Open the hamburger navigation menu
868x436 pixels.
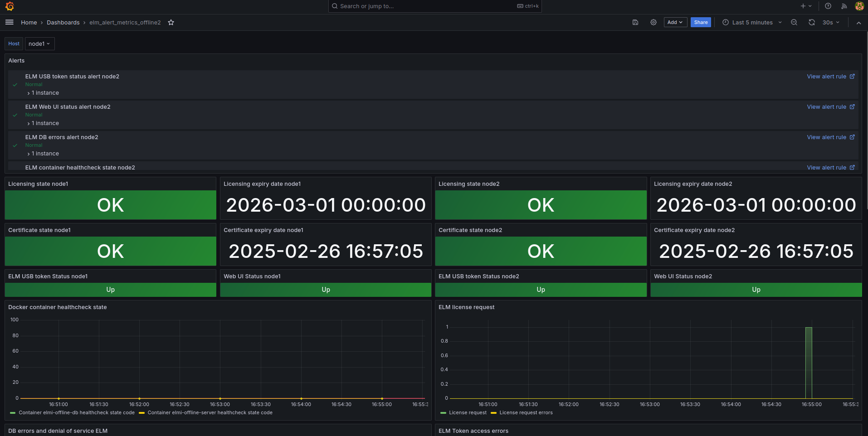(x=10, y=22)
